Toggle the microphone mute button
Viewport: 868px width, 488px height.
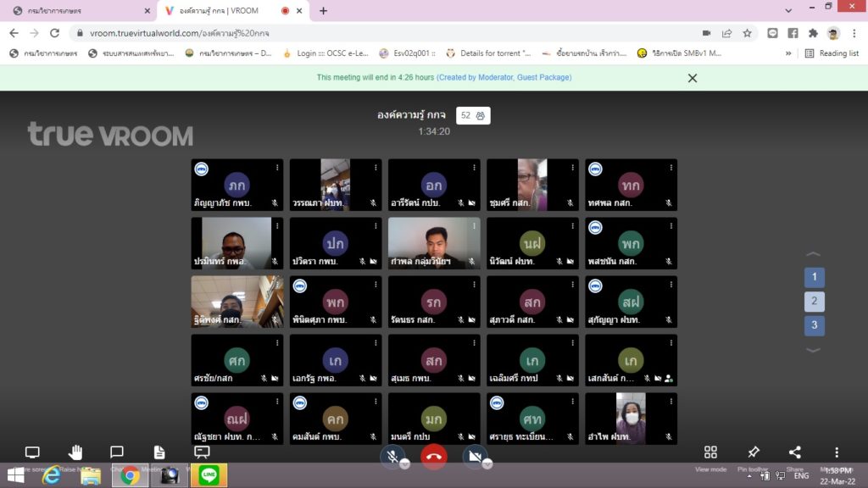(392, 457)
